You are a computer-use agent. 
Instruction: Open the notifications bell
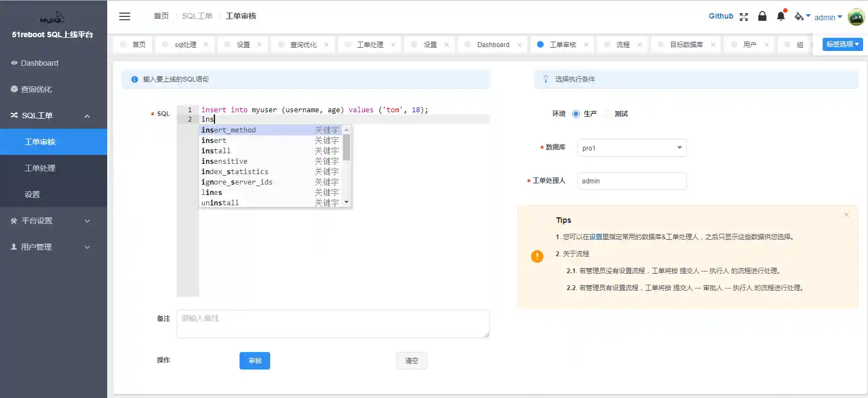780,16
